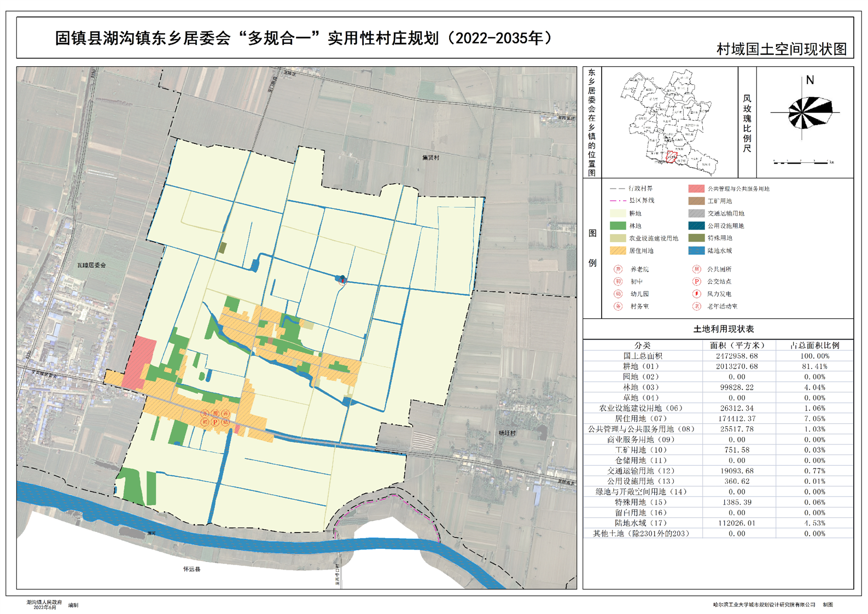Click the large pink public service parcel on map
868x614 pixels.
click(139, 362)
